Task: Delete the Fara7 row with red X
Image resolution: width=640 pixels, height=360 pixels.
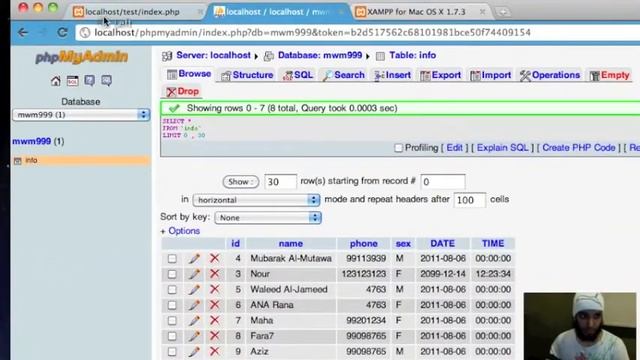Action: tap(214, 336)
